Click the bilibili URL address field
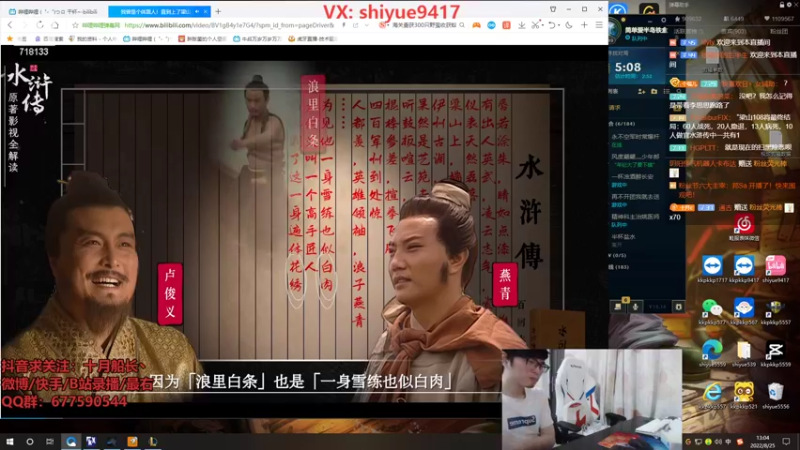Screen dimensions: 800x450 pyautogui.click(x=229, y=25)
